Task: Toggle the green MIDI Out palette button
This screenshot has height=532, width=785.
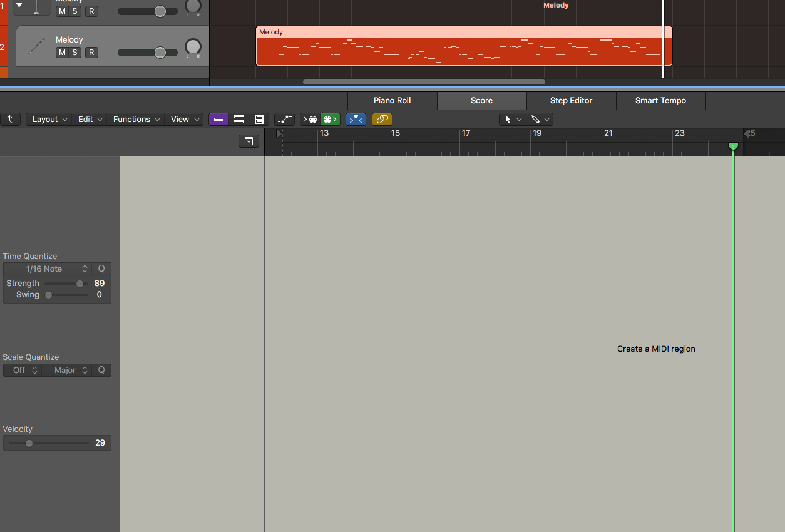Action: [330, 119]
